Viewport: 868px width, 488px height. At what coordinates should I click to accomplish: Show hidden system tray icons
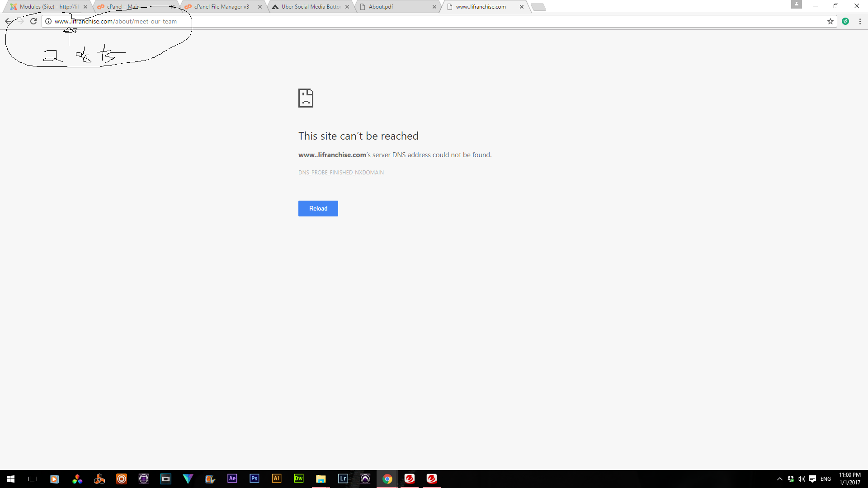coord(779,479)
